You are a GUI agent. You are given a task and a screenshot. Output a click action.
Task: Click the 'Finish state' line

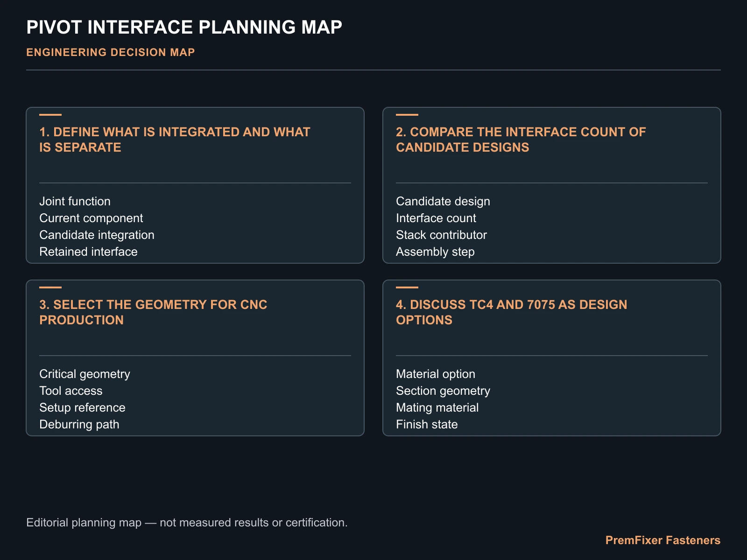tap(427, 424)
